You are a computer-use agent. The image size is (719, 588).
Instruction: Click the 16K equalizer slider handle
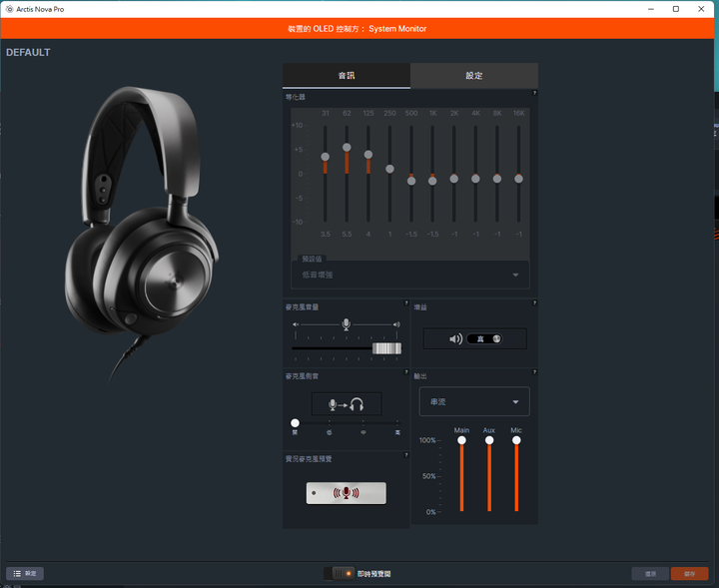pyautogui.click(x=518, y=179)
